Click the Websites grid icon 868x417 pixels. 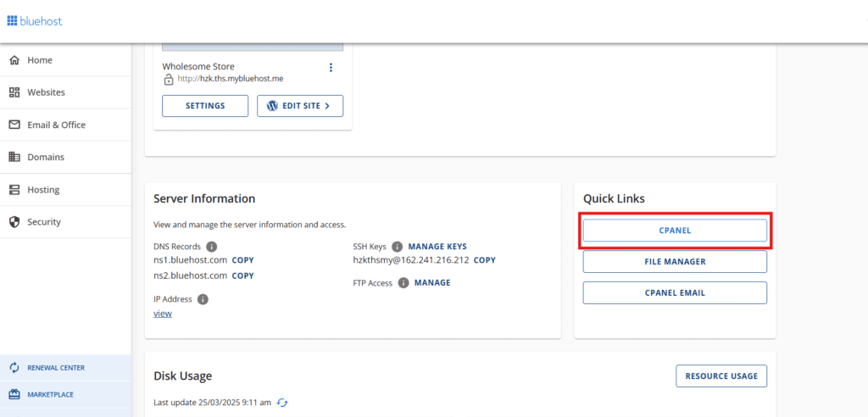click(15, 92)
